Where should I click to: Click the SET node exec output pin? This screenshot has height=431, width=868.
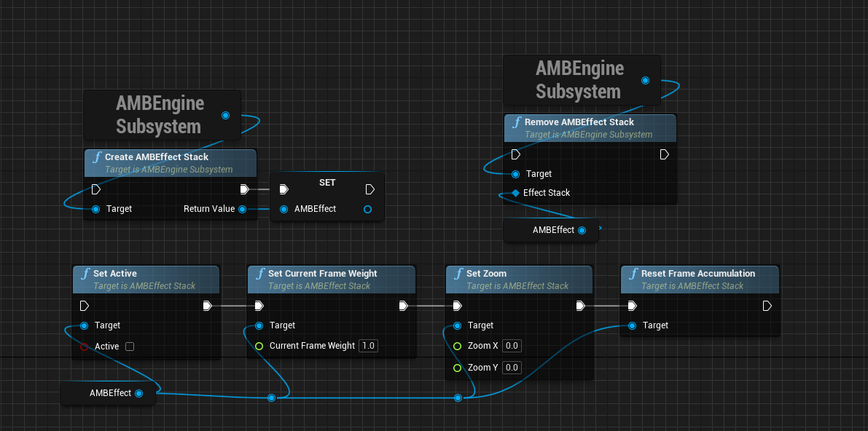tap(370, 190)
